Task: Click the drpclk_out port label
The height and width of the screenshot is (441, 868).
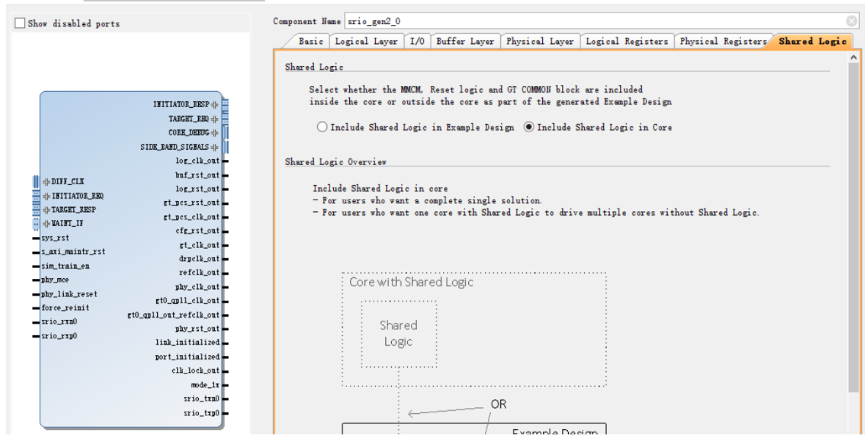Action: coord(200,259)
